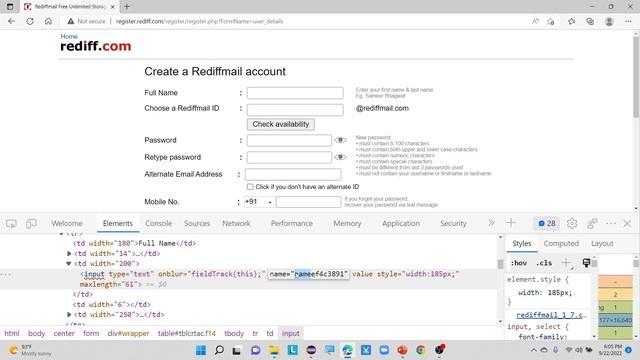The width and height of the screenshot is (640, 360).
Task: Expand the td width="250" node
Action: pos(69,315)
